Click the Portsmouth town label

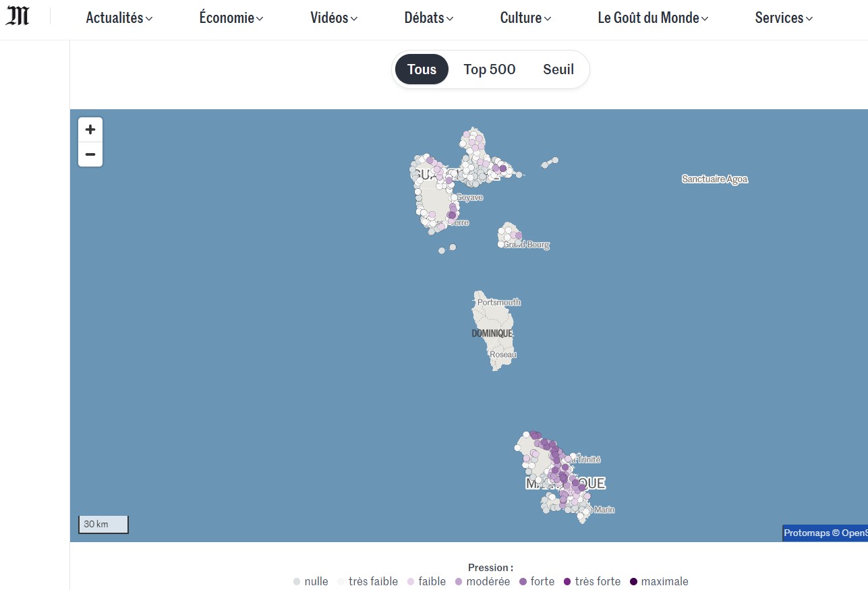tap(499, 303)
